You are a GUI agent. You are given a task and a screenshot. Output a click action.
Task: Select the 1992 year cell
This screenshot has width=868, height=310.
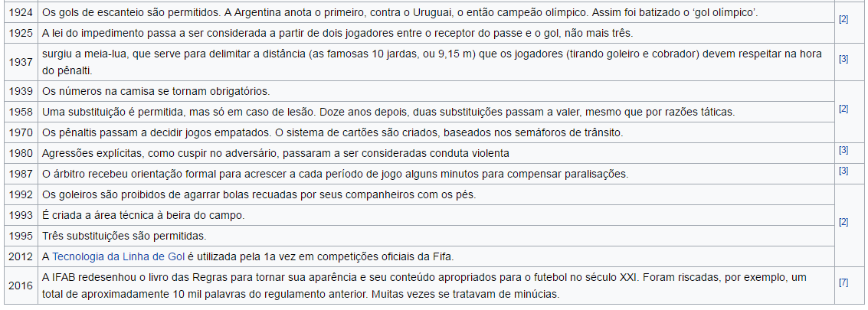(x=20, y=194)
